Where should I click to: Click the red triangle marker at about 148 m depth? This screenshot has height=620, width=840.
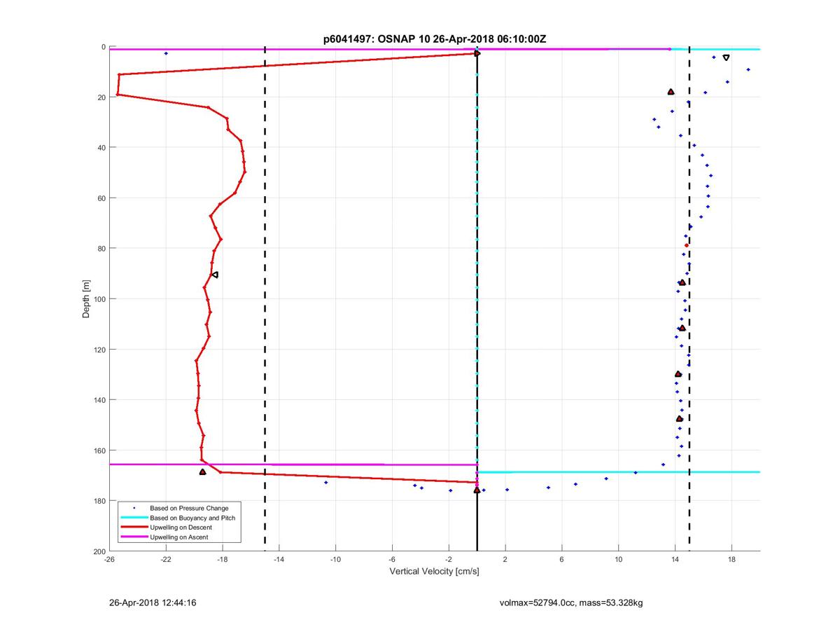pyautogui.click(x=679, y=419)
